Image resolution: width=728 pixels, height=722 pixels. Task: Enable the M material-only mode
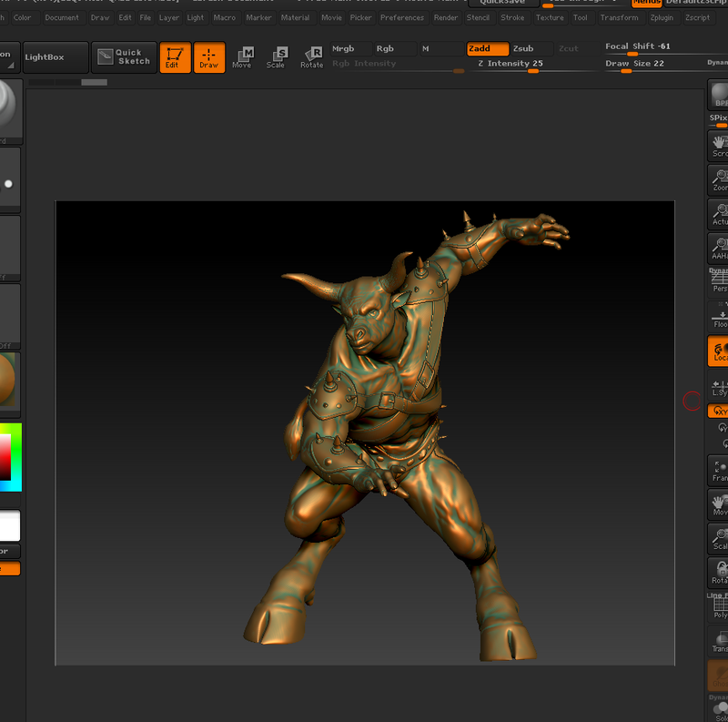(441, 49)
